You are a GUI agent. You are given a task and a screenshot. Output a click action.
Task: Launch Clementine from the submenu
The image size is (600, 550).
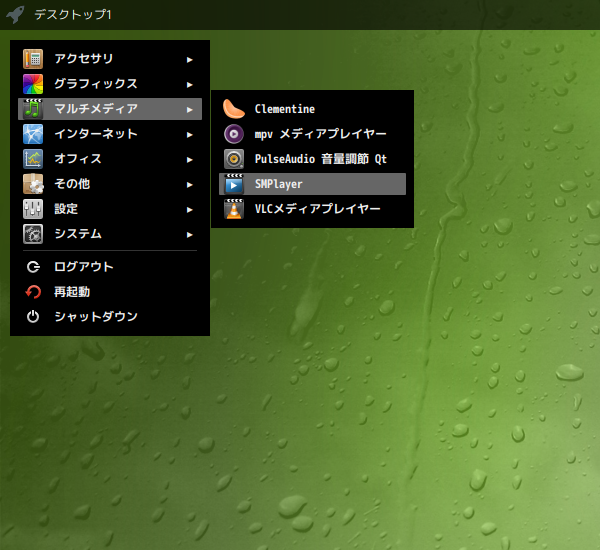pos(312,109)
